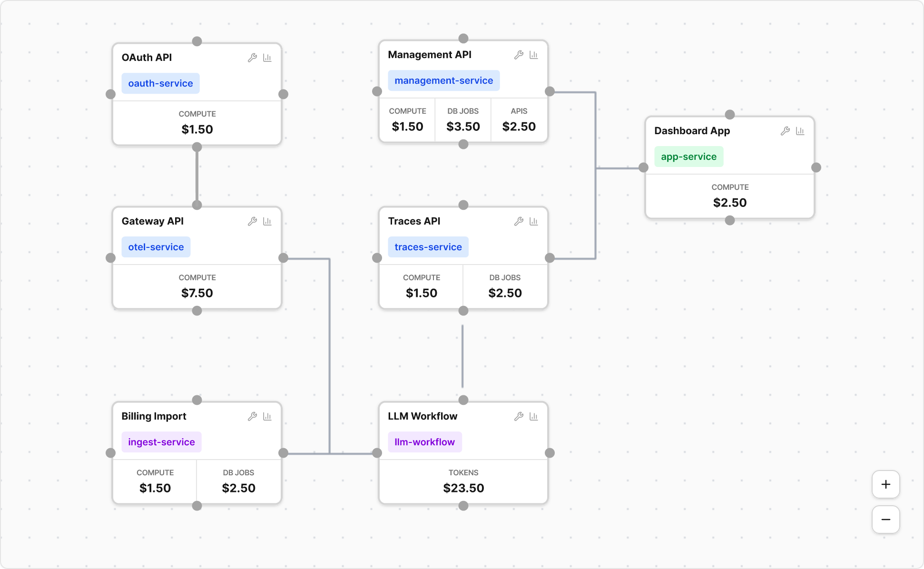Open the chart icon on LLM Workflow node
924x569 pixels.
click(534, 416)
